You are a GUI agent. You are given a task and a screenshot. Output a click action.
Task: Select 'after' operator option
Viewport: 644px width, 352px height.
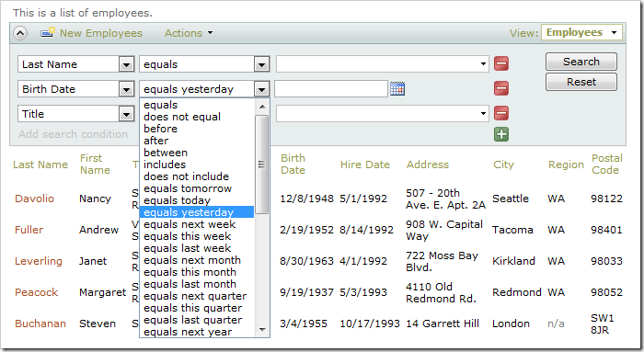197,141
